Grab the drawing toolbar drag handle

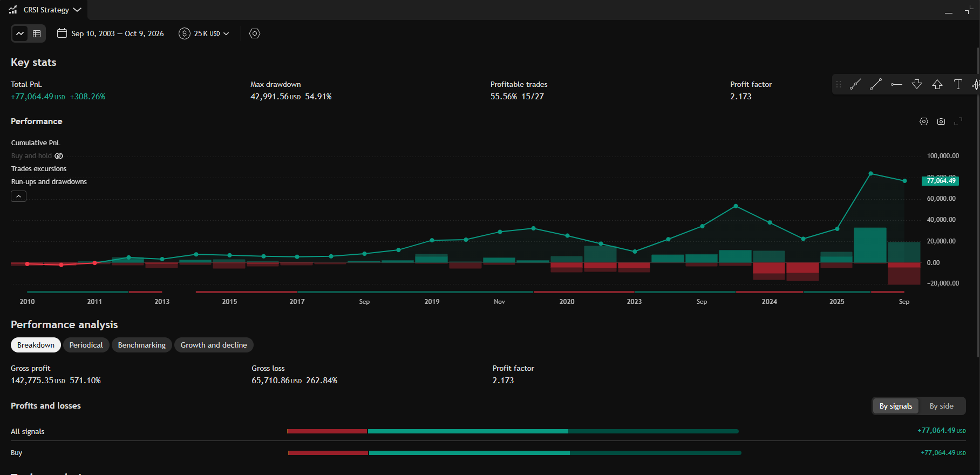coord(839,84)
